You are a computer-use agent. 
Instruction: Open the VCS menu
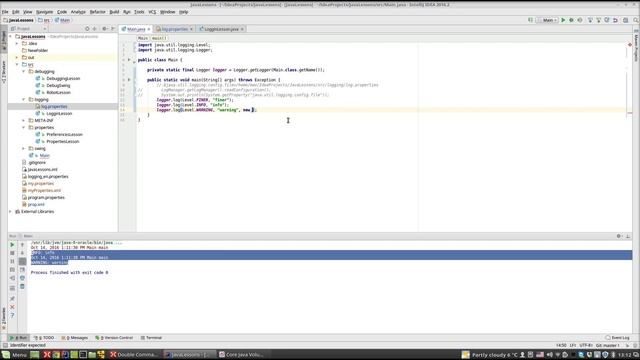coord(152,12)
